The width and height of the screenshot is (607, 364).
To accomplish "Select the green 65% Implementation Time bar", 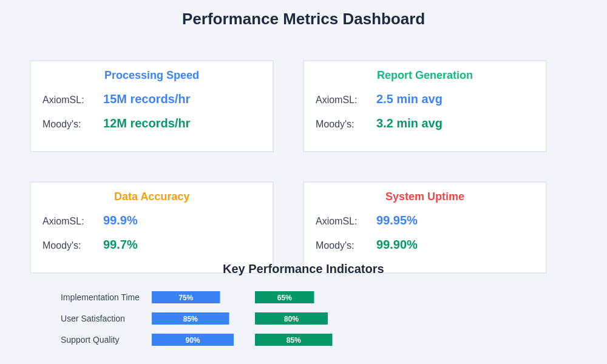I will point(284,297).
